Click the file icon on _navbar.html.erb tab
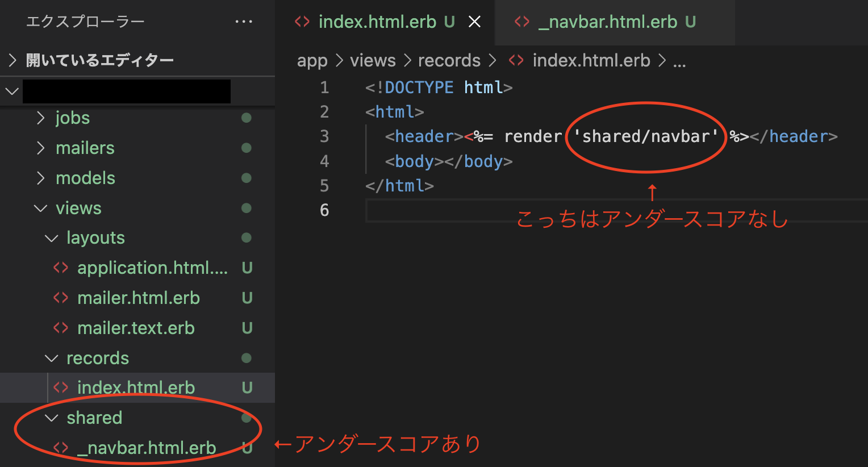 [x=521, y=22]
